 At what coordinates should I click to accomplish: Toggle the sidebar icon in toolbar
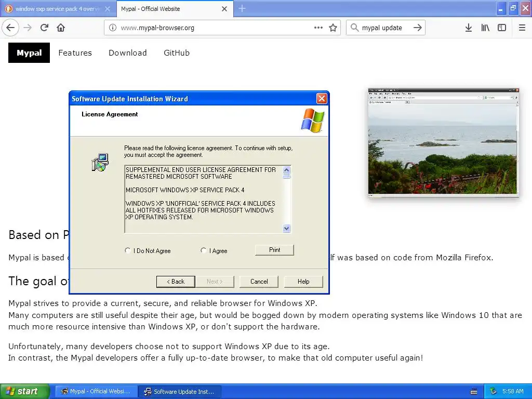(502, 28)
